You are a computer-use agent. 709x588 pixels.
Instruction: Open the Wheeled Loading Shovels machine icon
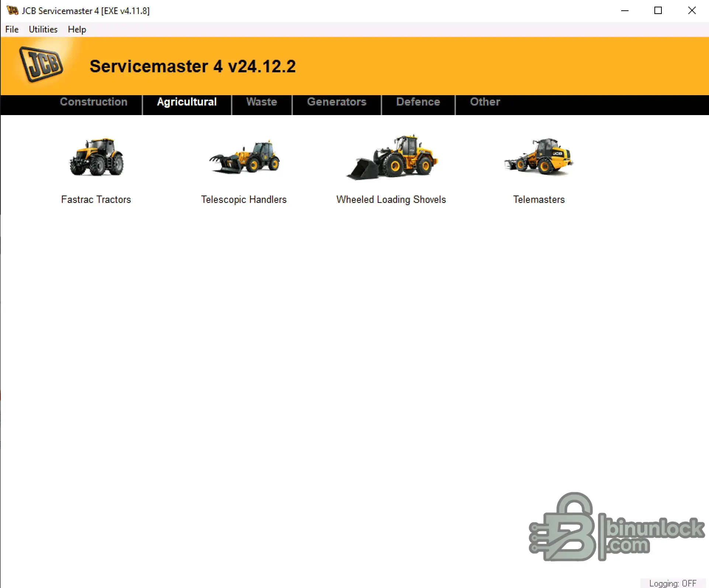[391, 158]
